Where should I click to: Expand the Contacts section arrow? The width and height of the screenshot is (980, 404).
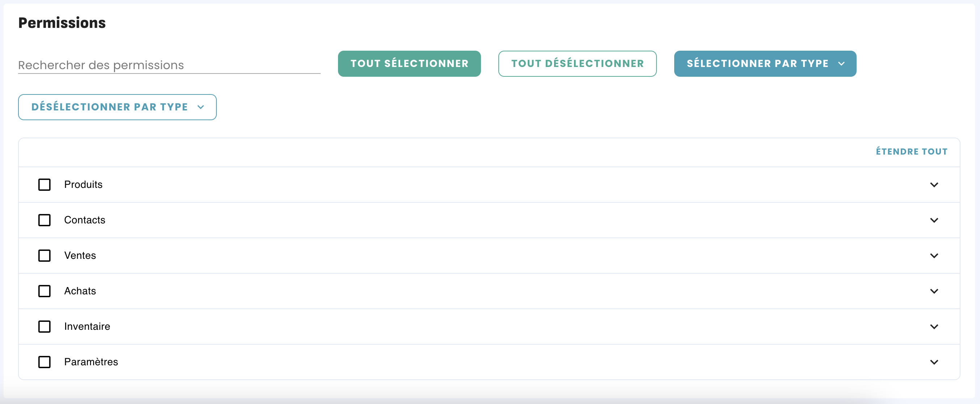[x=934, y=220]
